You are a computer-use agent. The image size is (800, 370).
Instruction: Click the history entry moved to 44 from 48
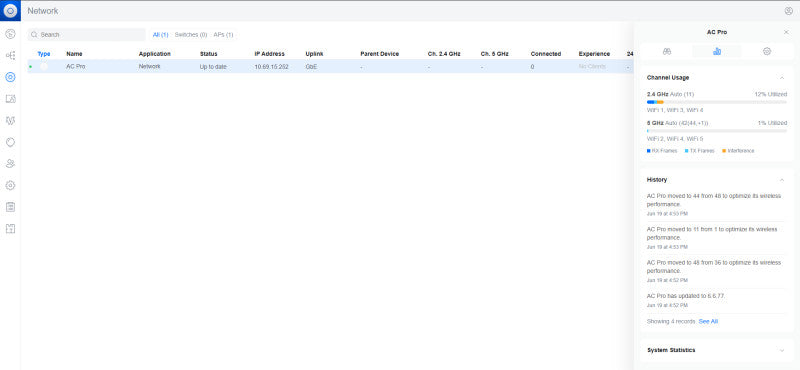[x=716, y=204]
